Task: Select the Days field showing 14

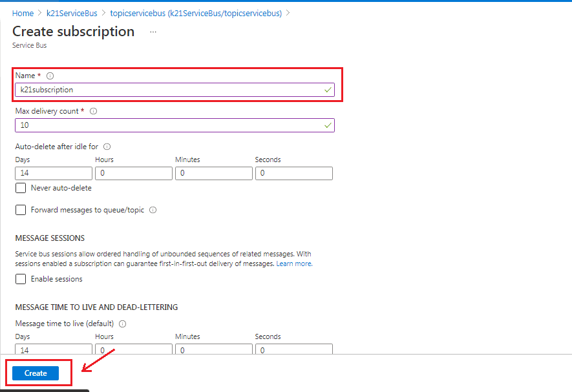Action: pos(53,173)
